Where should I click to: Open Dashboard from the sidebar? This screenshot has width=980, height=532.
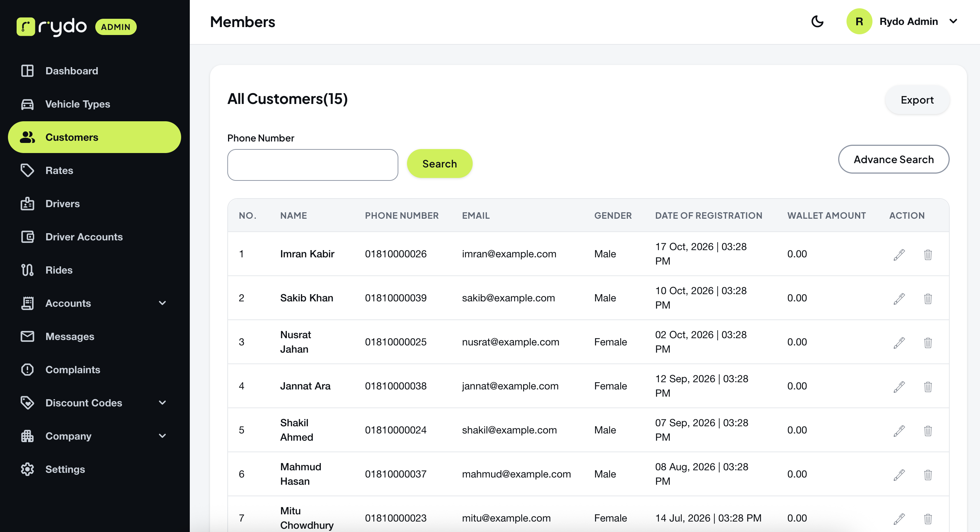tap(94, 71)
